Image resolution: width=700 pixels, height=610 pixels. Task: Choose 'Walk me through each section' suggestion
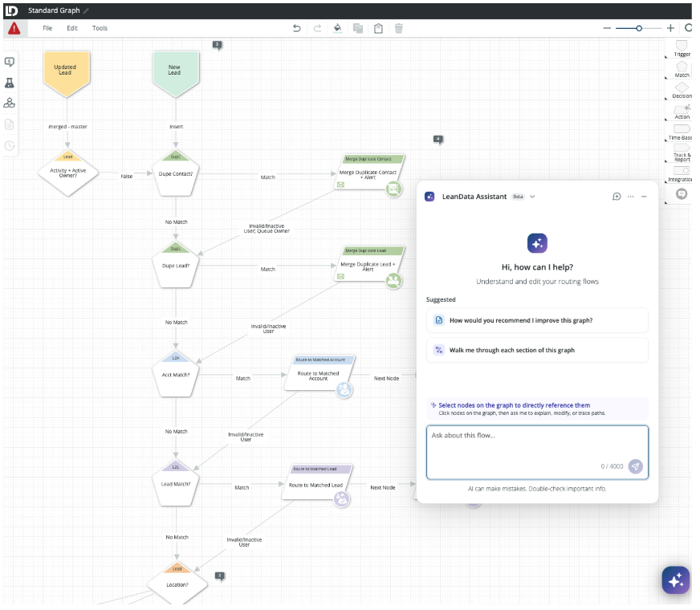(x=538, y=351)
